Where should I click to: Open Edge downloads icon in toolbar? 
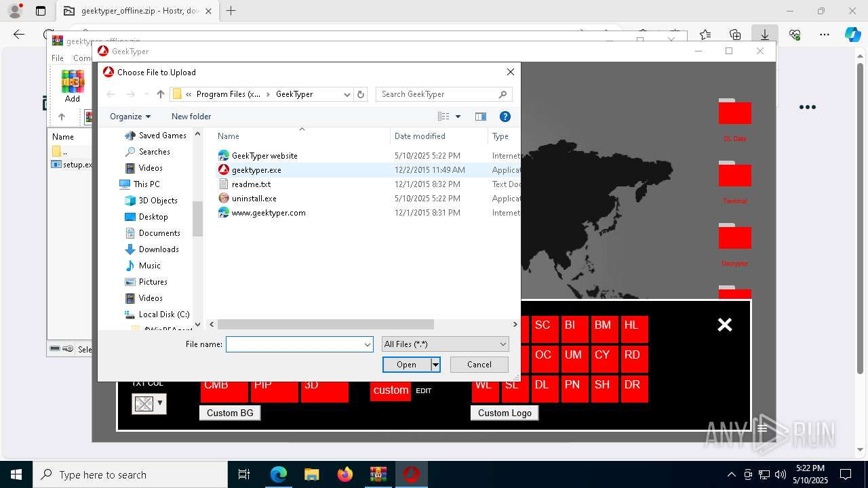click(765, 35)
